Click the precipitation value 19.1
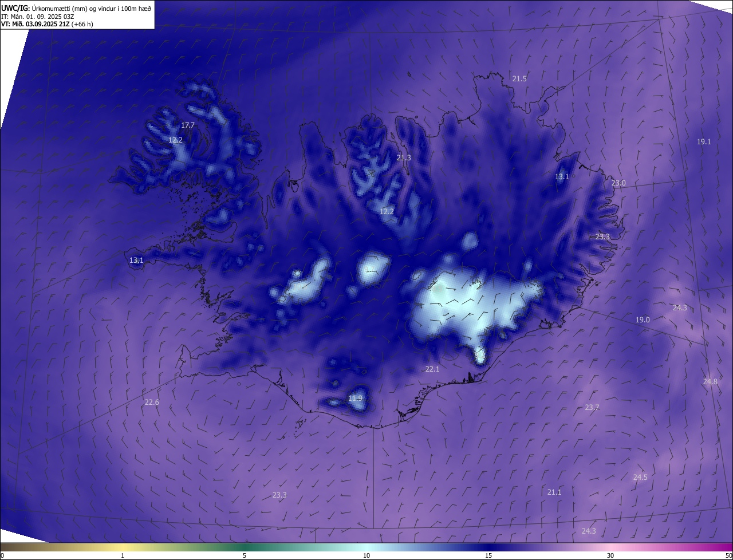 click(704, 141)
